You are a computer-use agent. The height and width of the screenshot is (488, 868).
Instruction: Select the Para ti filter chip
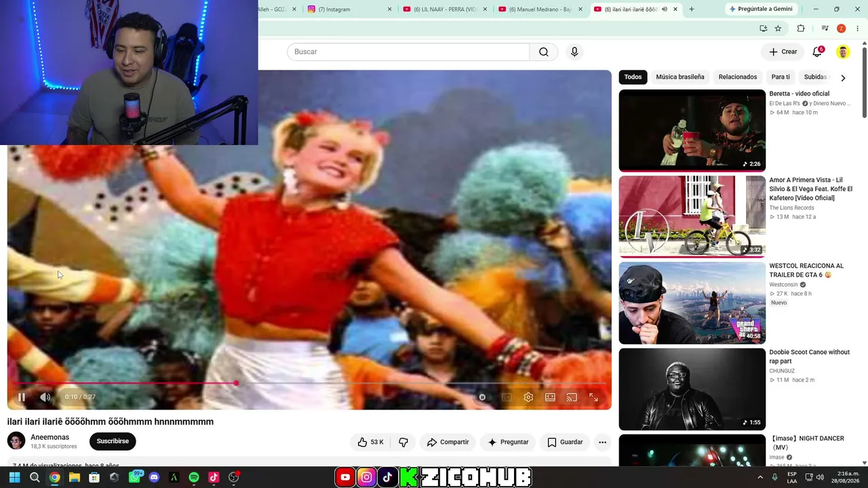click(781, 77)
